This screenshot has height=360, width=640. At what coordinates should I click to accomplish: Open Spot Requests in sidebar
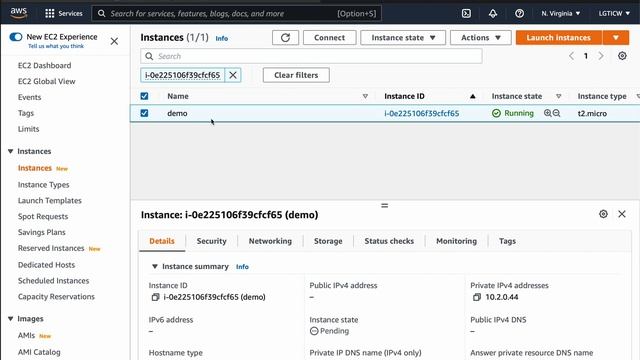coord(43,217)
